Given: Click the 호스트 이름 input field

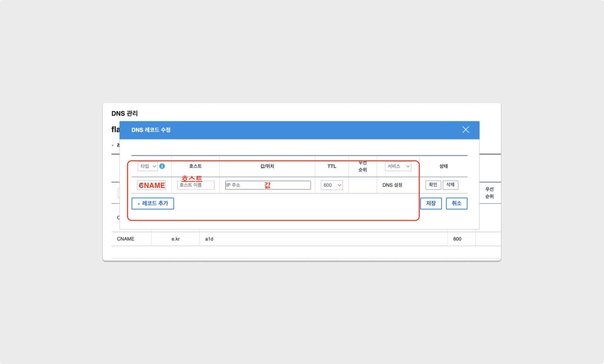Looking at the screenshot, I should coord(196,185).
